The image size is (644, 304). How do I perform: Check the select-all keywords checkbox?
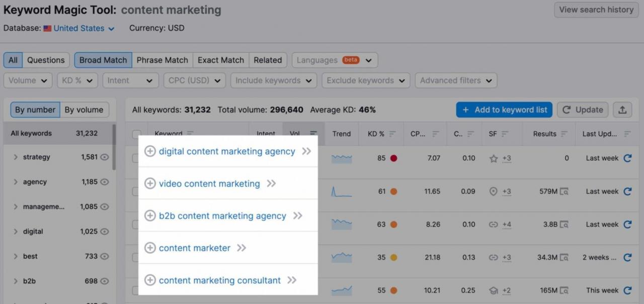pos(136,134)
